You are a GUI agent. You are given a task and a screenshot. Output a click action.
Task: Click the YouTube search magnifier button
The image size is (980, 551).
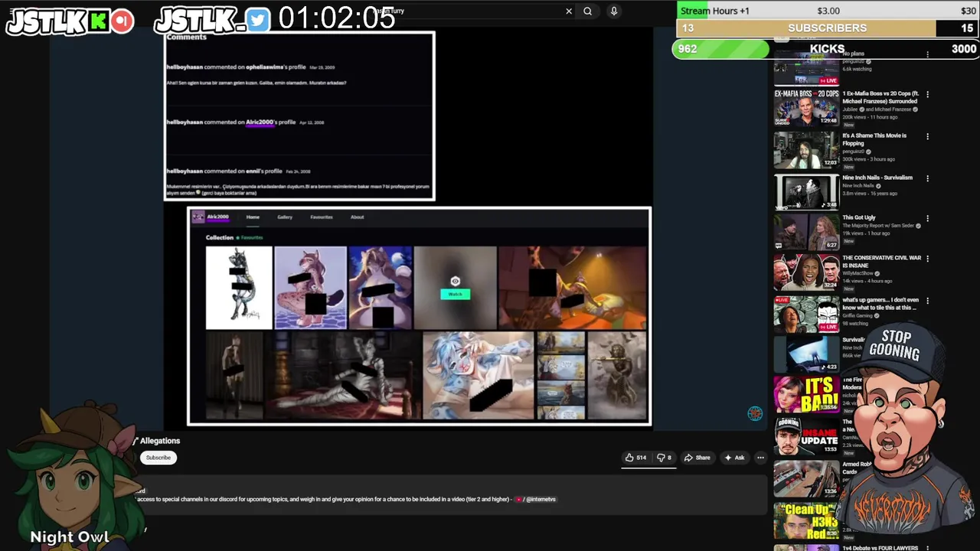[x=587, y=11]
